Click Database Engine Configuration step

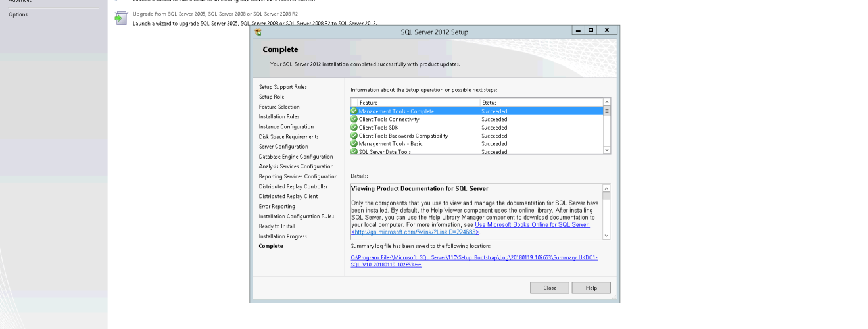pyautogui.click(x=296, y=157)
